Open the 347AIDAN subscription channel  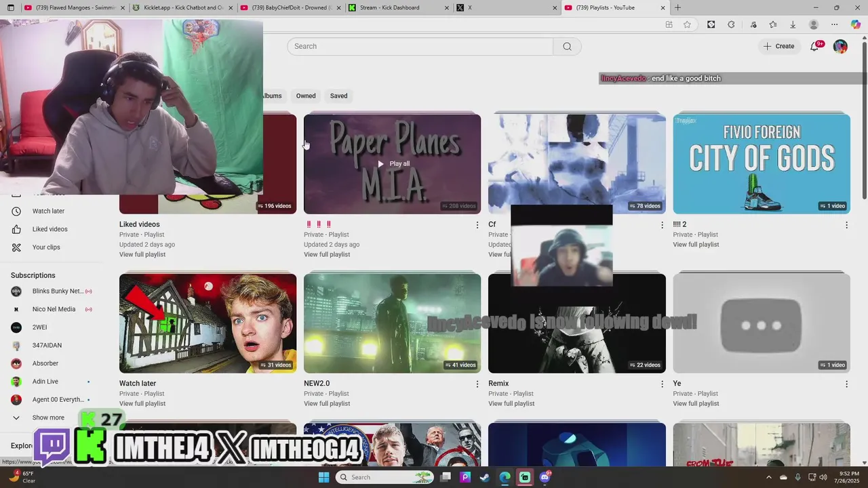[x=47, y=346]
